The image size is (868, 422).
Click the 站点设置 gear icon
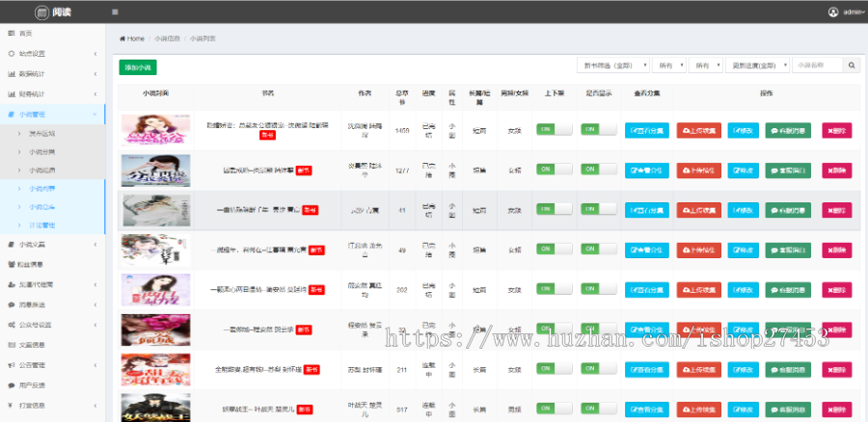pyautogui.click(x=11, y=54)
